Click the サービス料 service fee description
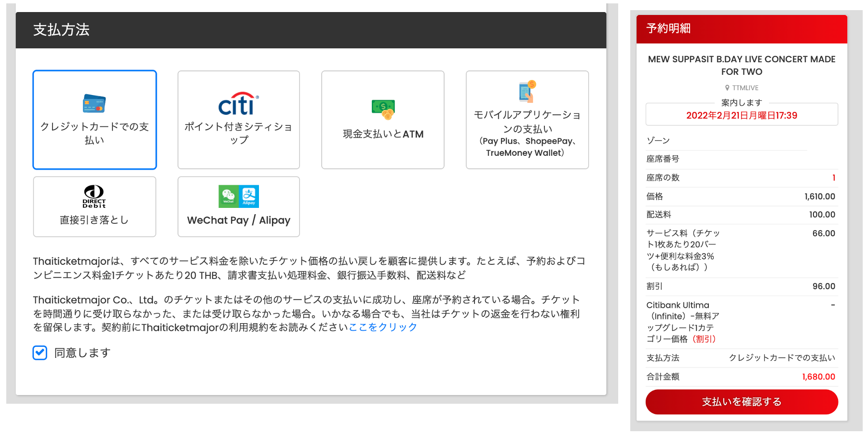 coord(683,250)
